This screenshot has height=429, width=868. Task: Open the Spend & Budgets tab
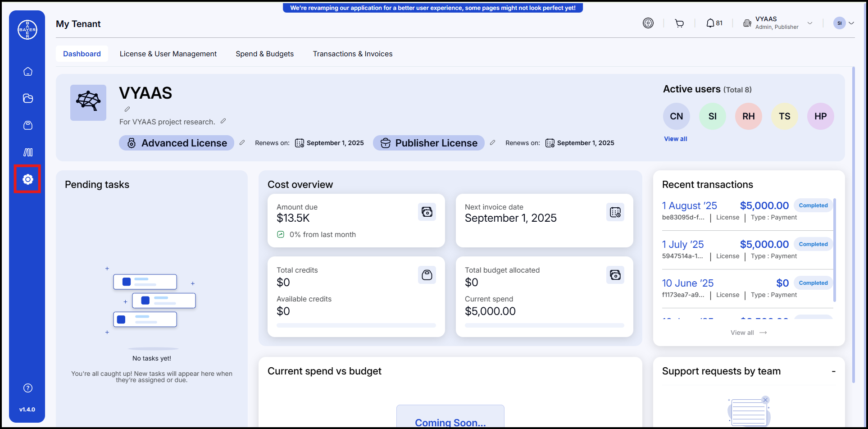tap(265, 54)
